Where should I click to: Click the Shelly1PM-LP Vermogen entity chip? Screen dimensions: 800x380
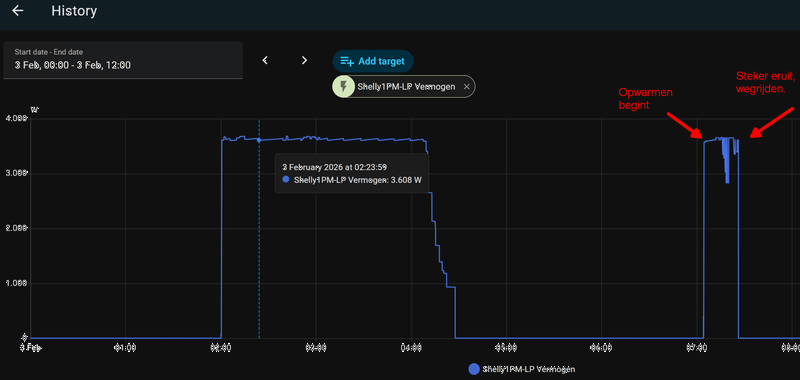[x=404, y=87]
